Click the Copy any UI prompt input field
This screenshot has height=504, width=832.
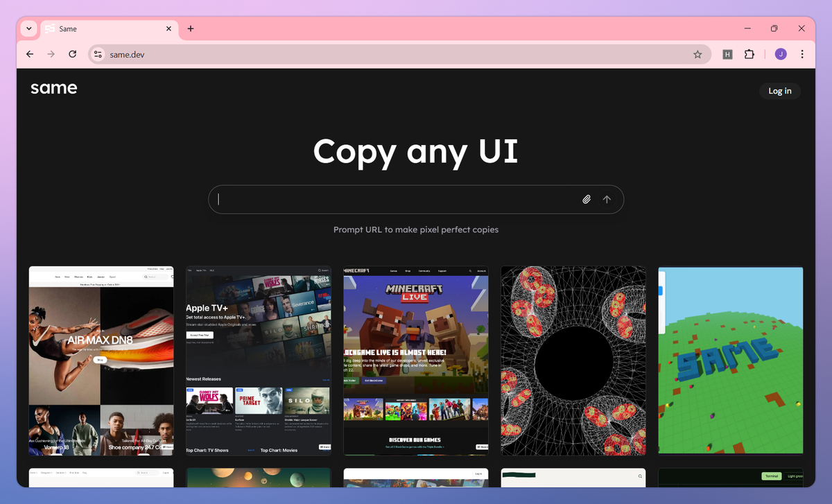point(388,199)
